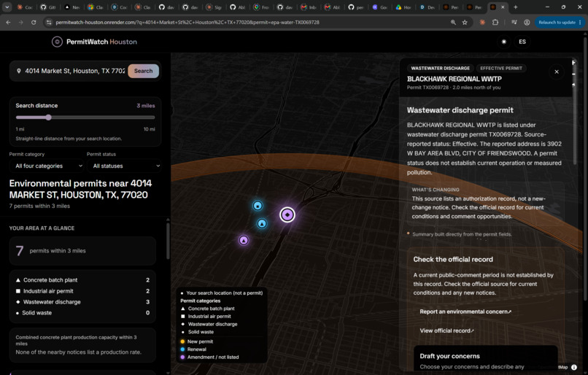The width and height of the screenshot is (588, 375).
Task: Close the Blackhawk Regional WWTP detail panel
Action: click(x=557, y=71)
